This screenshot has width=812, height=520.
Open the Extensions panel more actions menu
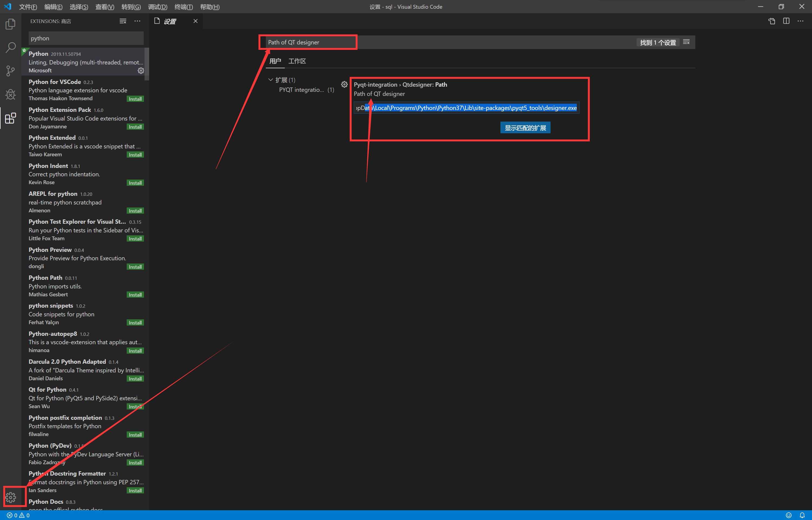[137, 21]
